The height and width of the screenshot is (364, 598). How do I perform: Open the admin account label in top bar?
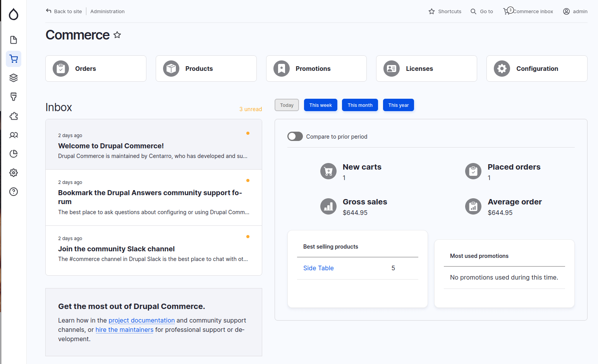pos(580,12)
